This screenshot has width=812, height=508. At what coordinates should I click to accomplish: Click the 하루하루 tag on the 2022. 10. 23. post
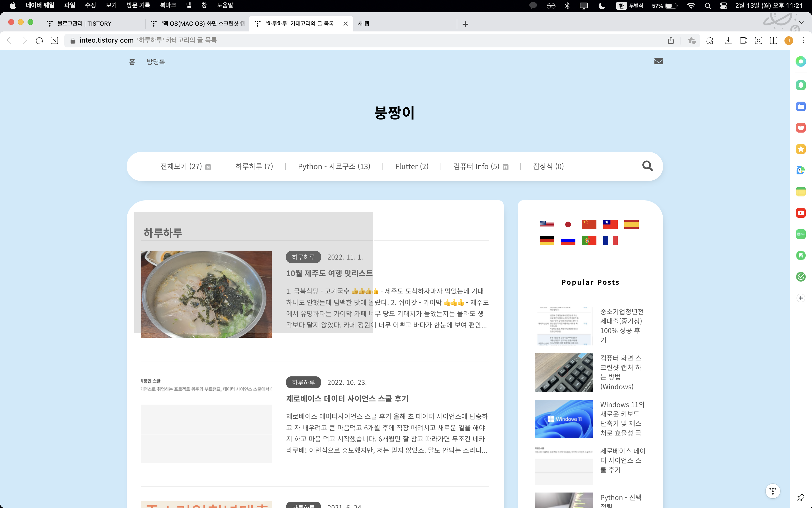click(303, 382)
